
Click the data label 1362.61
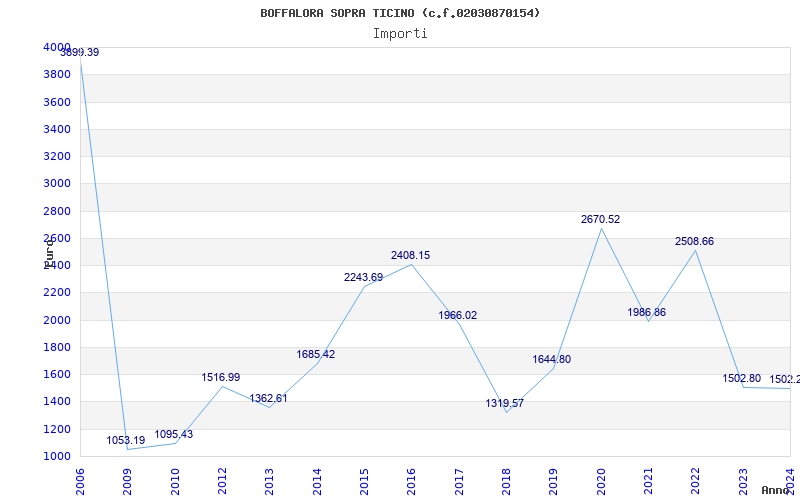268,398
